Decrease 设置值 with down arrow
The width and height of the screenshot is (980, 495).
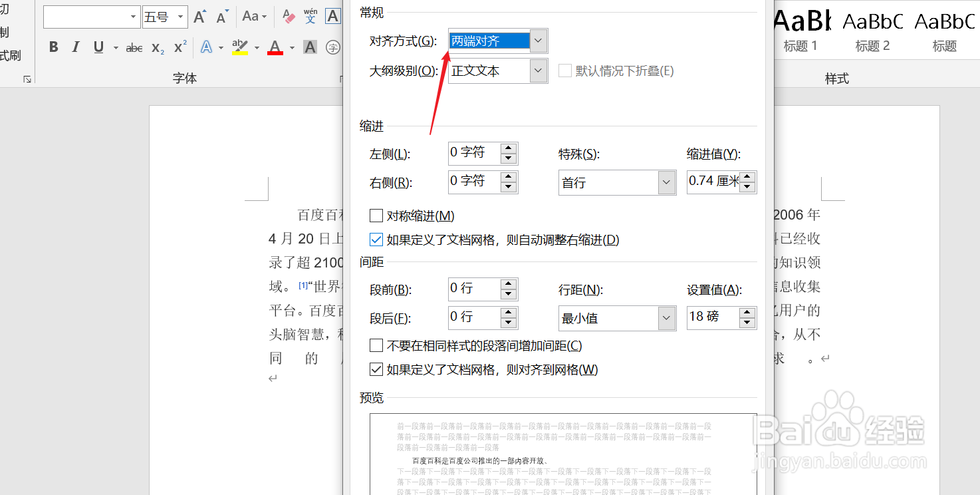point(747,323)
